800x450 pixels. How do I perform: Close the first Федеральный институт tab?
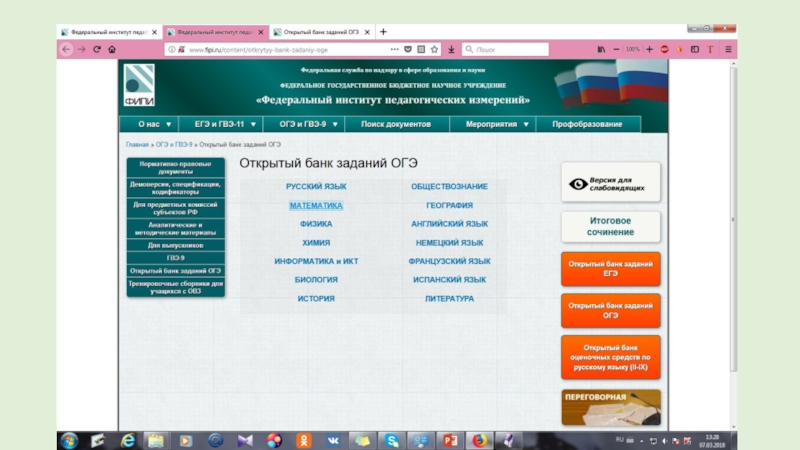[x=155, y=32]
